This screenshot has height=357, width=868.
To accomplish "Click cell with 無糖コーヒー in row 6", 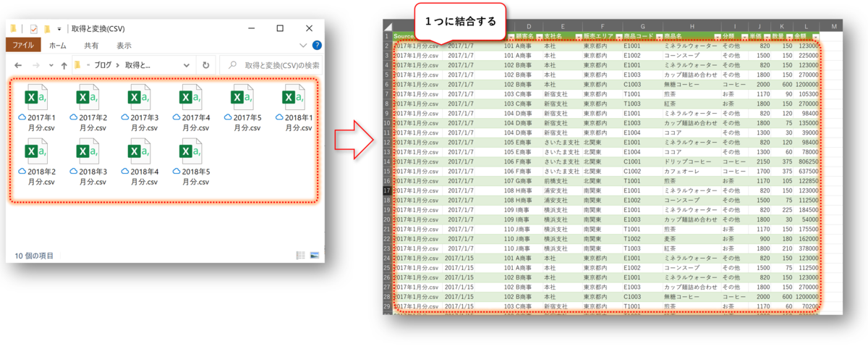I will (x=693, y=84).
